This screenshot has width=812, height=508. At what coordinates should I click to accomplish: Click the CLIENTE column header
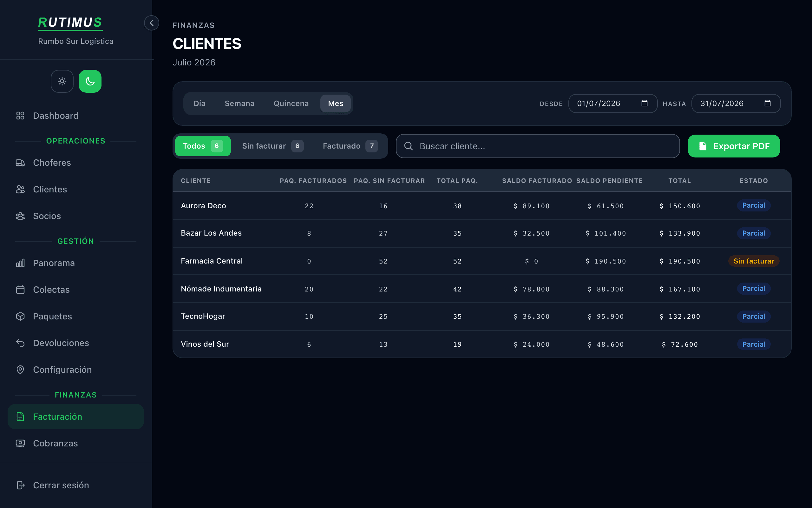click(x=196, y=181)
